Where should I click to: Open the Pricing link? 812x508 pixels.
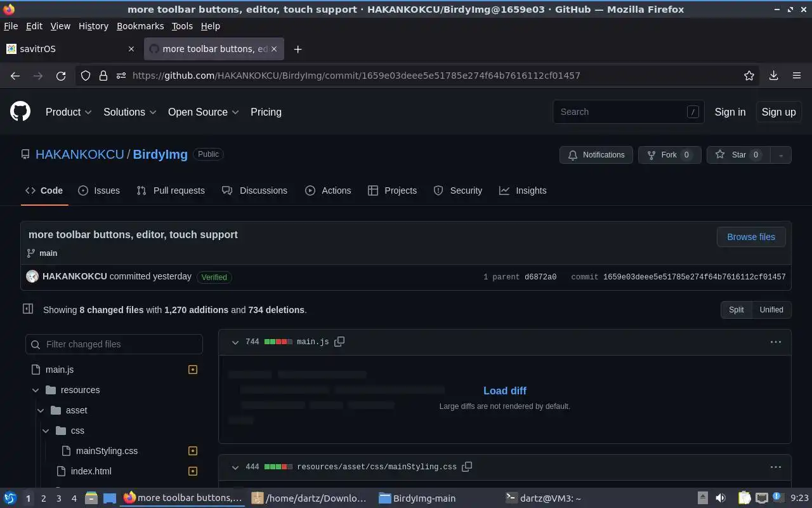tap(266, 112)
